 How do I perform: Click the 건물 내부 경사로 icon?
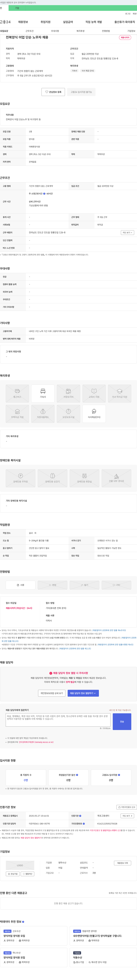(x=116, y=478)
